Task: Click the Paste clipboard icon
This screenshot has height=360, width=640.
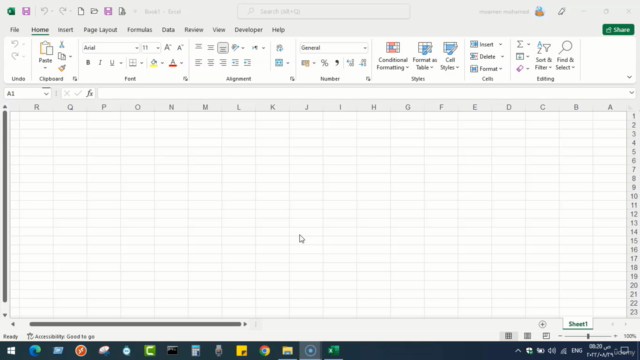Action: [x=46, y=49]
